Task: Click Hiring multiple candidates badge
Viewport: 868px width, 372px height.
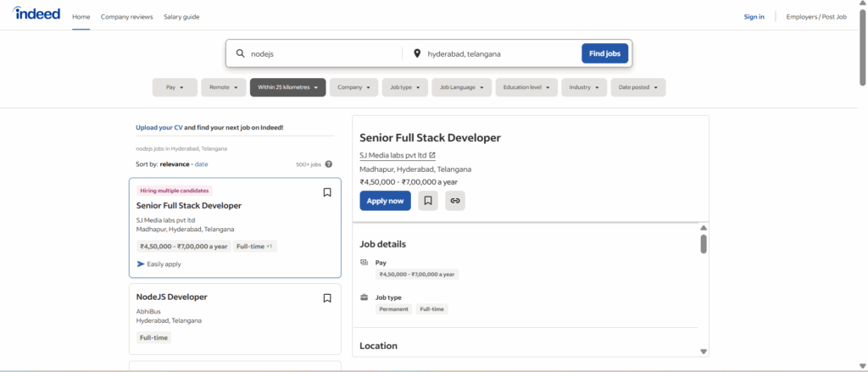Action: tap(175, 191)
